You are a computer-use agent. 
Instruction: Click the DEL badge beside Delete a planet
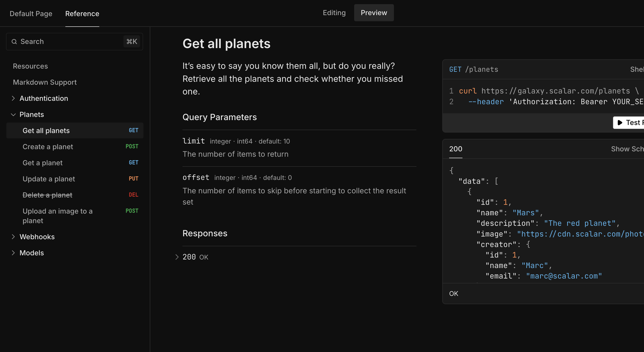coord(133,195)
